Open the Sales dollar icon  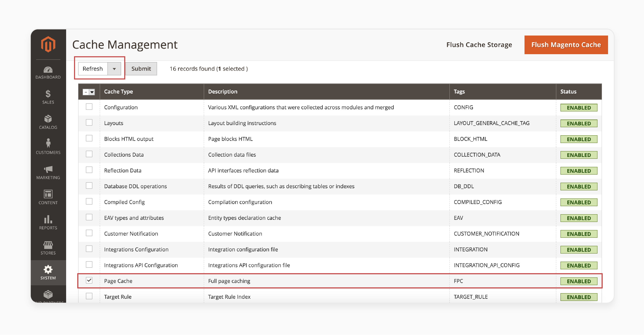click(48, 94)
